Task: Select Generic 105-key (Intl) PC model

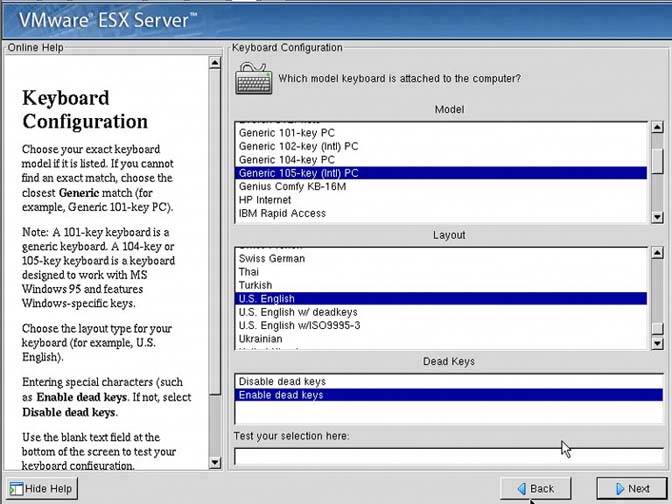Action: pyautogui.click(x=441, y=173)
